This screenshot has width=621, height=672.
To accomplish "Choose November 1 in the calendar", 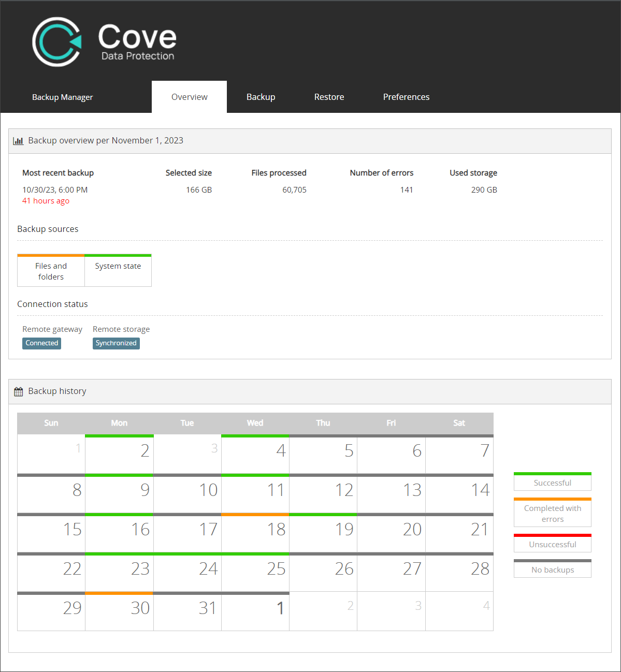I will tap(255, 611).
